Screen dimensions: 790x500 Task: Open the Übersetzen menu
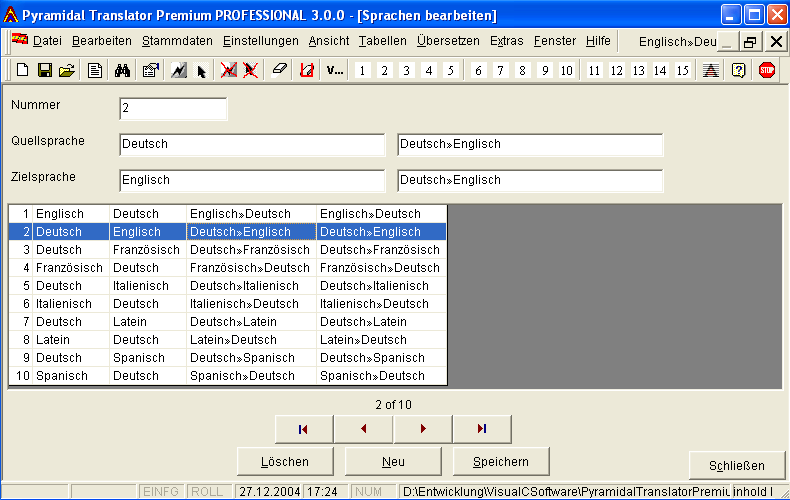point(448,41)
